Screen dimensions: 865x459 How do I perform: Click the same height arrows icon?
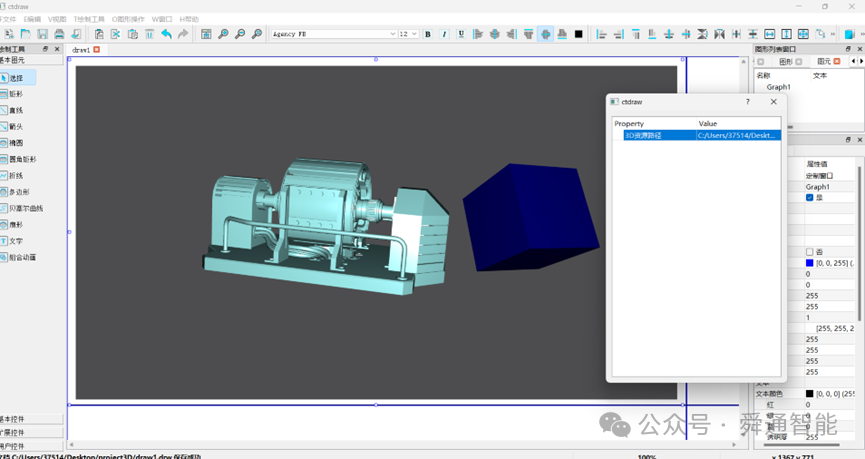(x=787, y=34)
